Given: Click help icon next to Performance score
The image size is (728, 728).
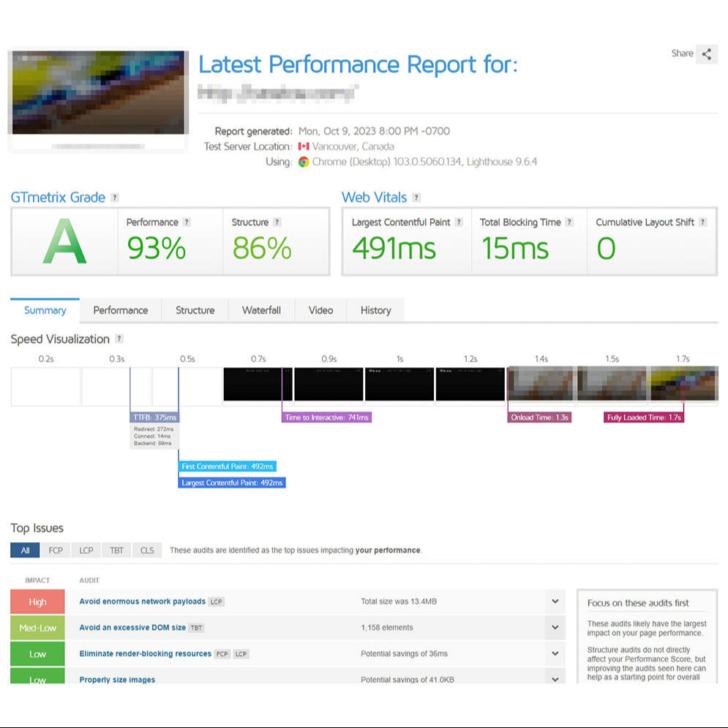Looking at the screenshot, I should (x=187, y=222).
